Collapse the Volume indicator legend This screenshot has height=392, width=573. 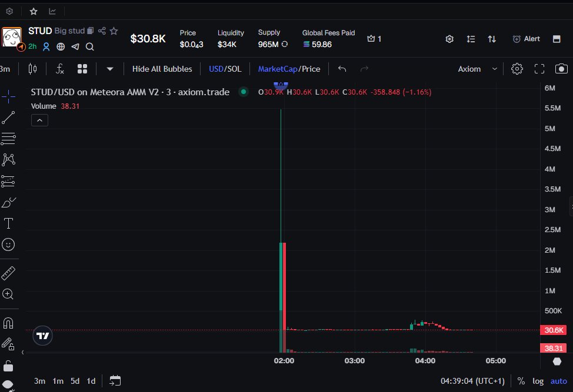39,120
